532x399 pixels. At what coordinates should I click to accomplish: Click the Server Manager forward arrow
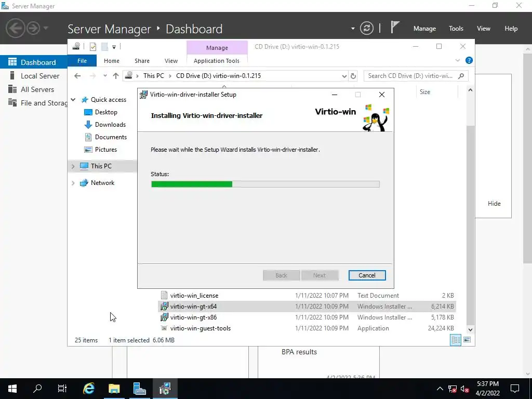pyautogui.click(x=33, y=28)
